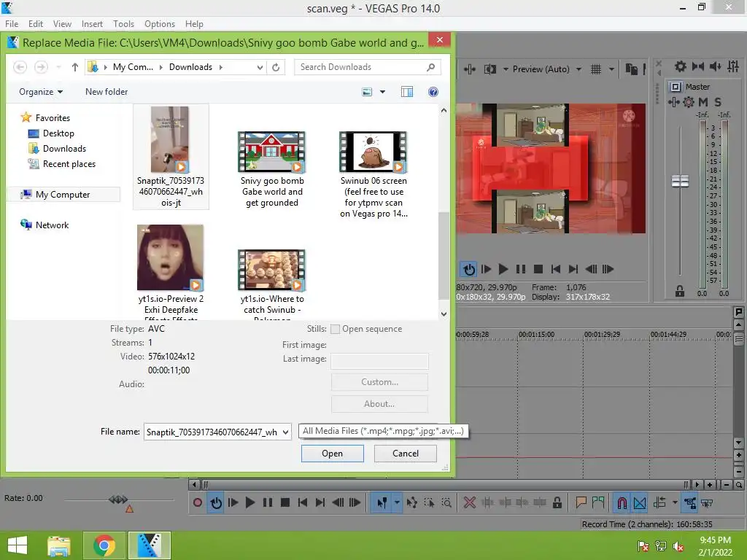747x560 pixels.
Task: Cancel the Replace Media File dialog
Action: pos(406,454)
